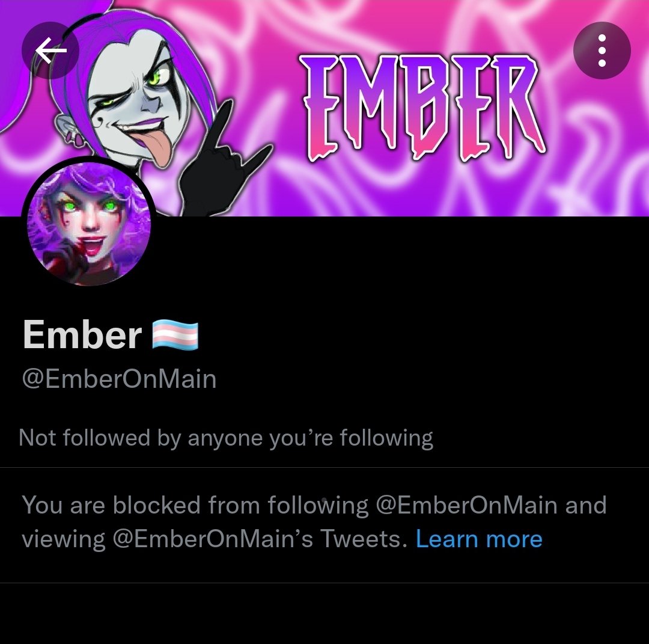
Task: Open Ember's circular profile picture
Action: [x=88, y=224]
